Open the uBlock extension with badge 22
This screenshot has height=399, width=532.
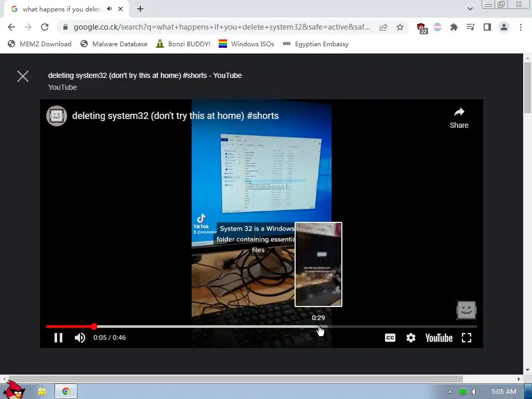point(422,28)
